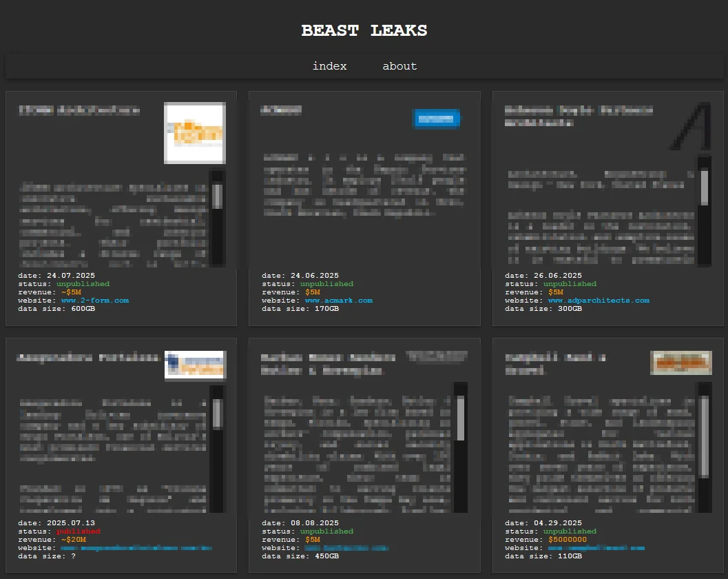The height and width of the screenshot is (579, 728).
Task: Click the gray logo in the 450GB card
Action: (x=437, y=356)
